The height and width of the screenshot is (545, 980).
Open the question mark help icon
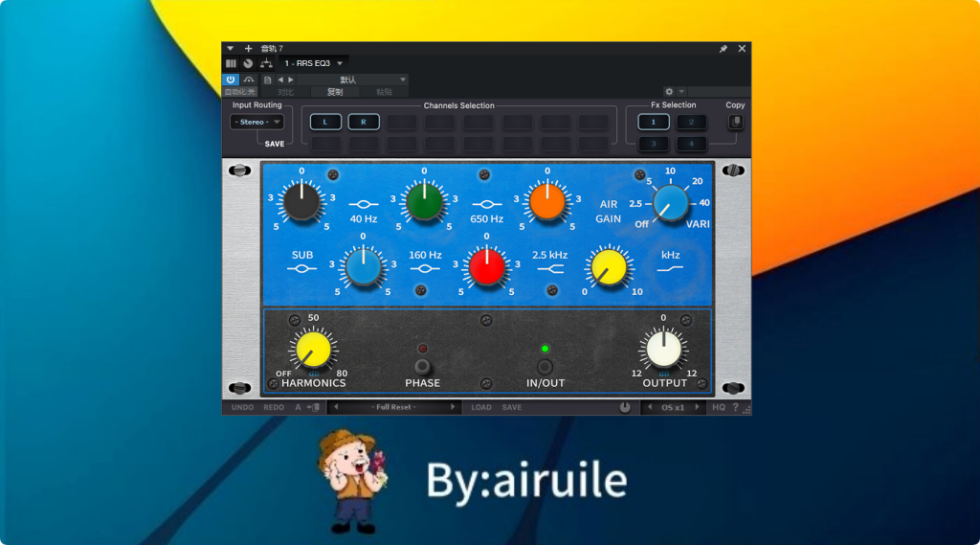[735, 407]
